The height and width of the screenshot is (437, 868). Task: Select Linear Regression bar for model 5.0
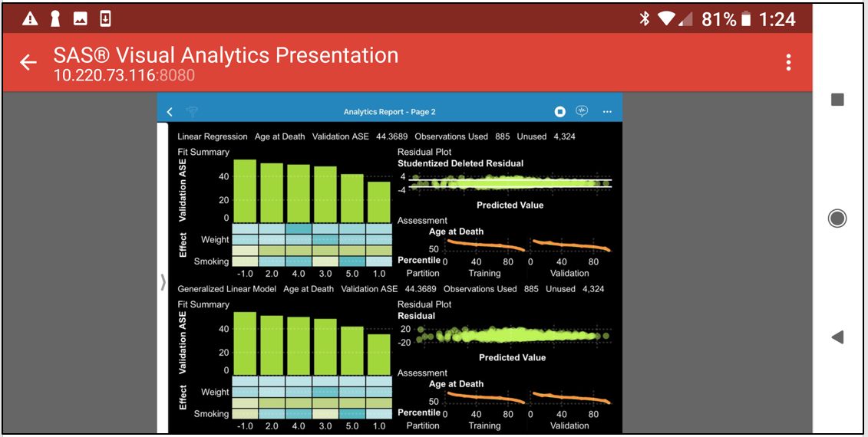tap(352, 198)
